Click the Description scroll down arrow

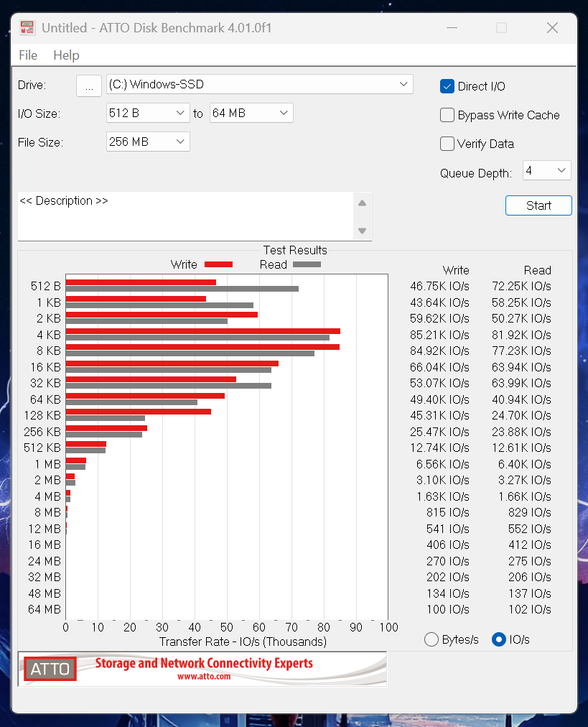[363, 231]
